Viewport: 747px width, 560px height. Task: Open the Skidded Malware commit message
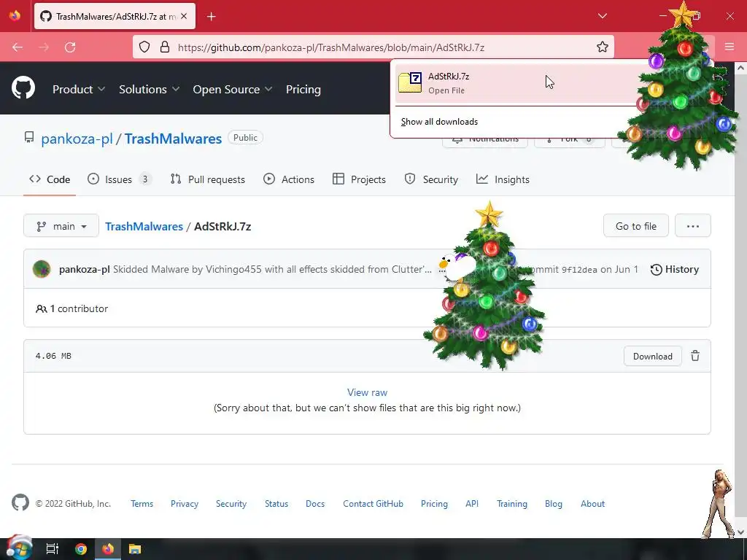271,269
